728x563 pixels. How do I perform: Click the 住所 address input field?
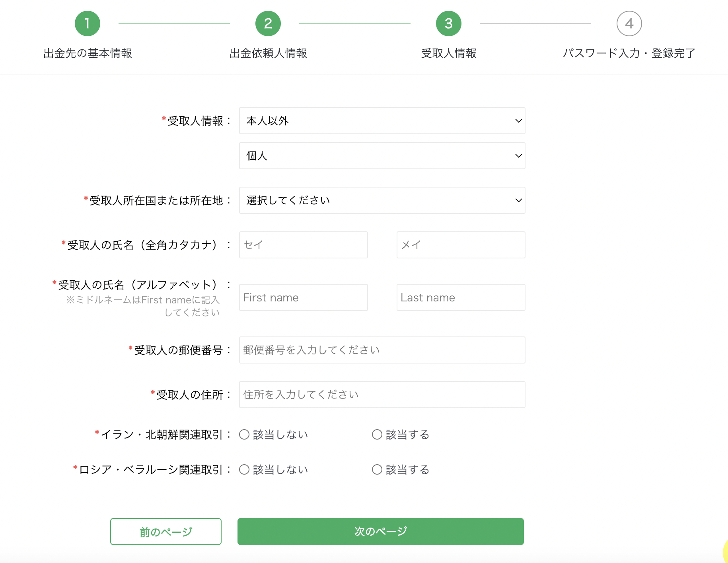[x=382, y=395]
